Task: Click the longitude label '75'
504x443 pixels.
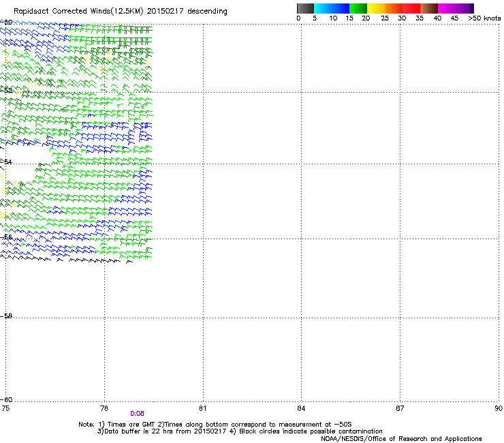Action: click(5, 408)
